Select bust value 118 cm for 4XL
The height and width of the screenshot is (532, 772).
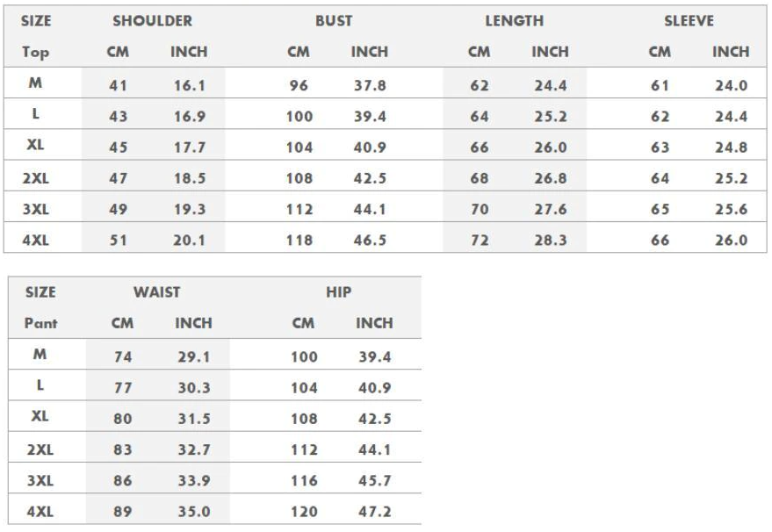(x=299, y=241)
